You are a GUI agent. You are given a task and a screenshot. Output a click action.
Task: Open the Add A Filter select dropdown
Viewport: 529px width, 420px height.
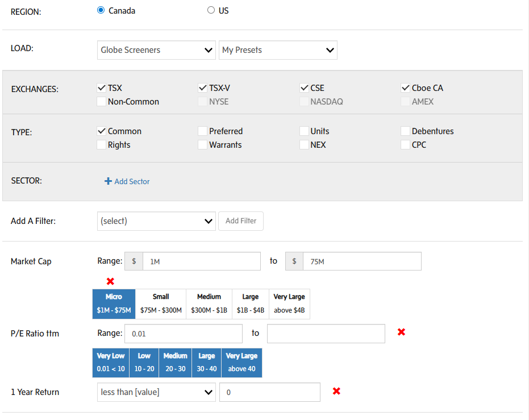click(x=156, y=221)
